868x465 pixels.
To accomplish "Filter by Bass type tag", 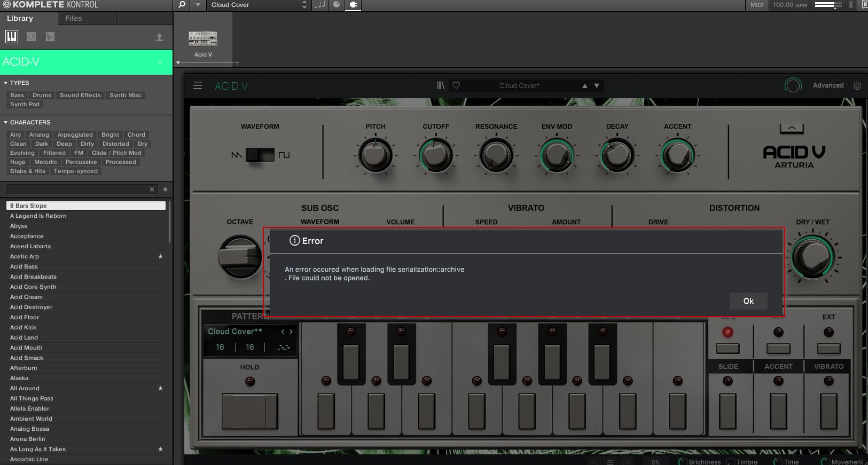I will [x=17, y=95].
